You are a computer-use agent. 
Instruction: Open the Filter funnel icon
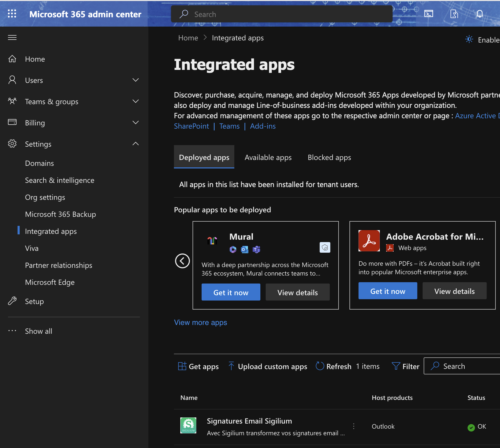click(x=396, y=366)
